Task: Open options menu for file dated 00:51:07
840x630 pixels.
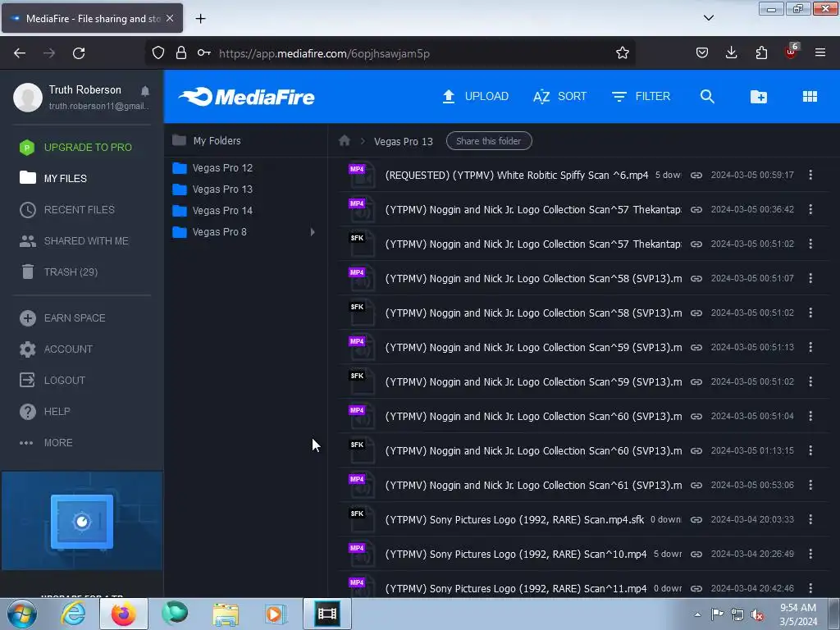Action: pos(810,278)
